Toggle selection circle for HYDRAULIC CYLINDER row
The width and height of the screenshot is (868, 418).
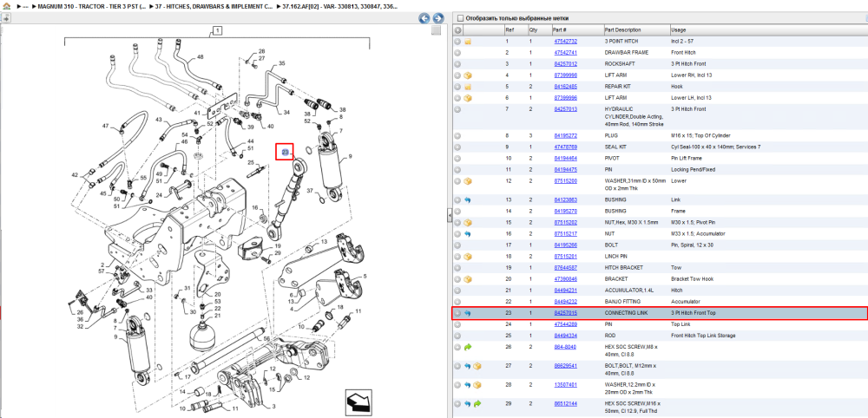(457, 109)
